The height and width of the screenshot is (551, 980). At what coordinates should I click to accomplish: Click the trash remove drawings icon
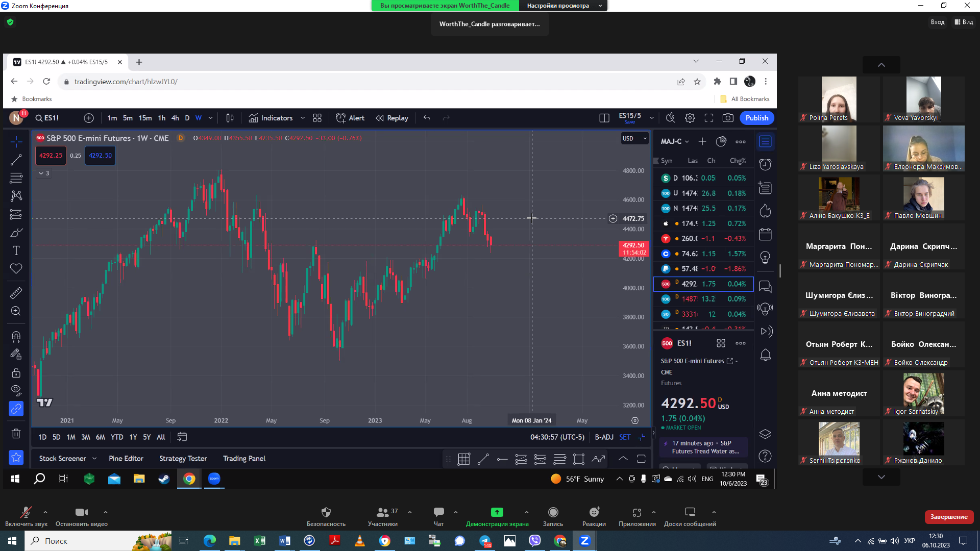[x=16, y=433]
